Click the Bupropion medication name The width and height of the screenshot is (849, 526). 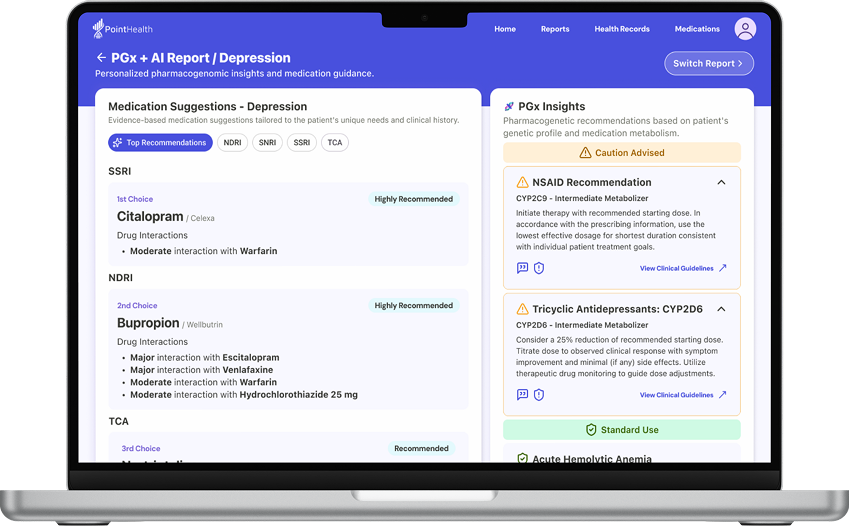pos(148,323)
